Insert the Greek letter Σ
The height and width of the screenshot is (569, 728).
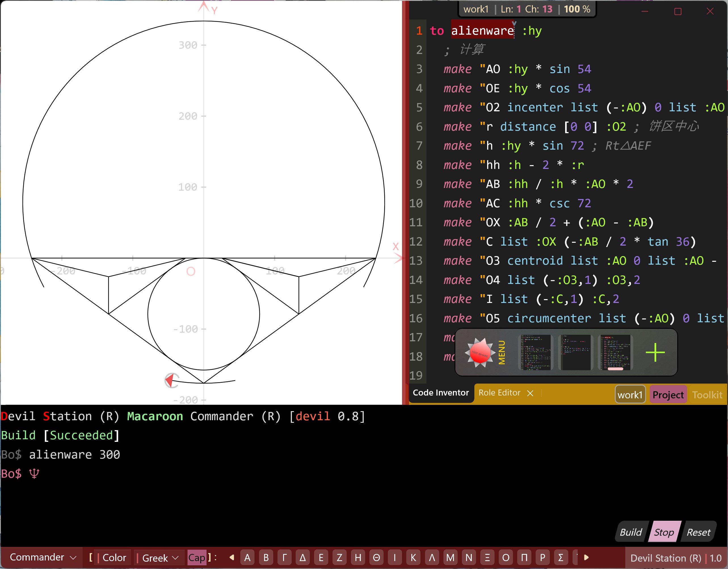tap(561, 558)
